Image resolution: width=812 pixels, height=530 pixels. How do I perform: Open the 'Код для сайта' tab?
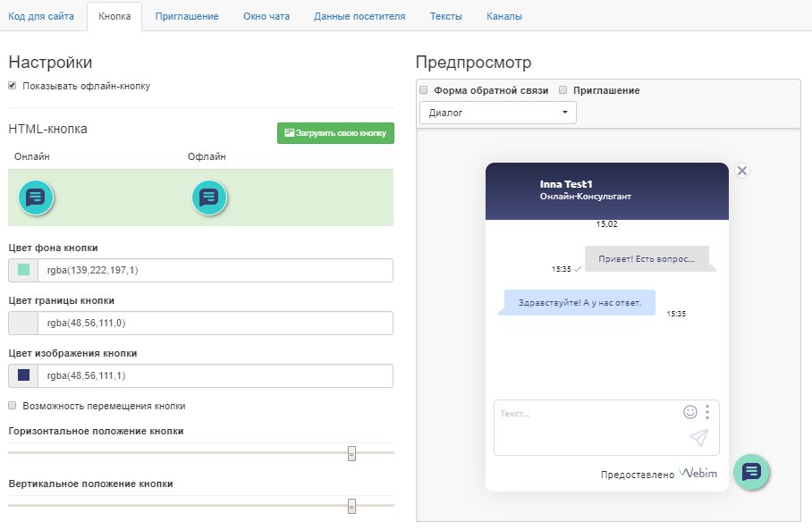pos(41,17)
